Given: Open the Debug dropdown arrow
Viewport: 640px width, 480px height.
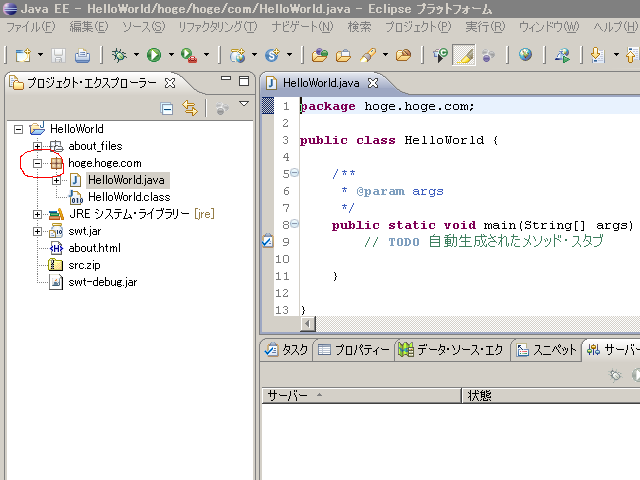Looking at the screenshot, I should (136, 54).
